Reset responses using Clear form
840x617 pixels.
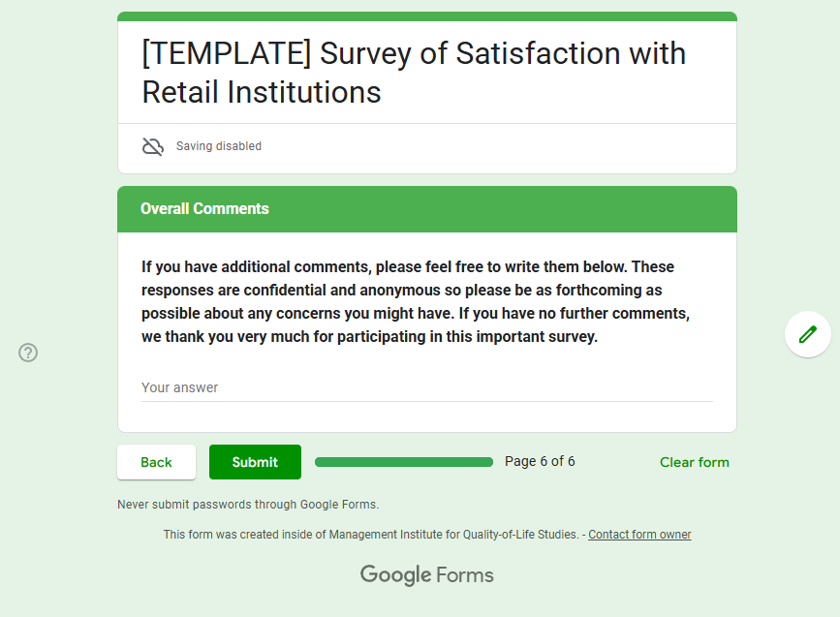(x=694, y=462)
